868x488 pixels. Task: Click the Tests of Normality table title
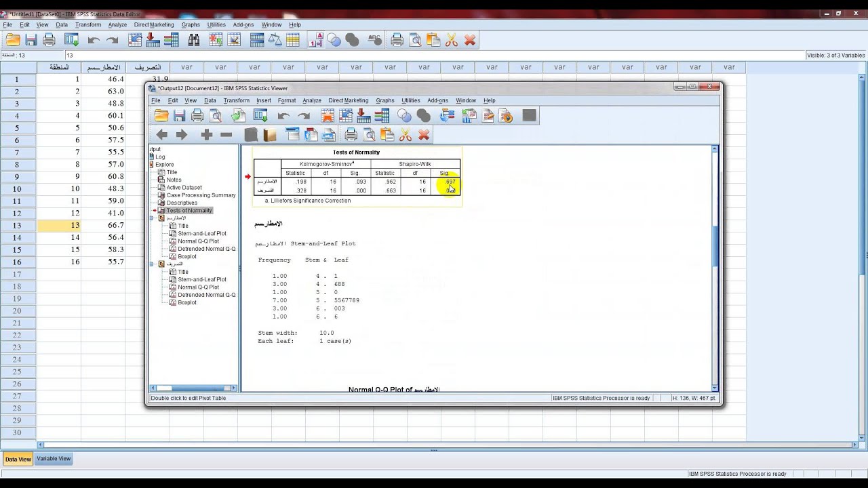(357, 152)
